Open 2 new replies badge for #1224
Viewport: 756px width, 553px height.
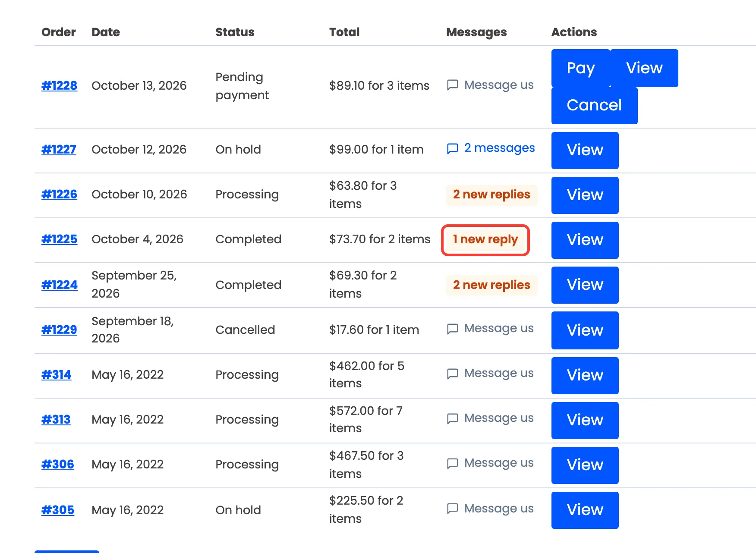pyautogui.click(x=491, y=285)
